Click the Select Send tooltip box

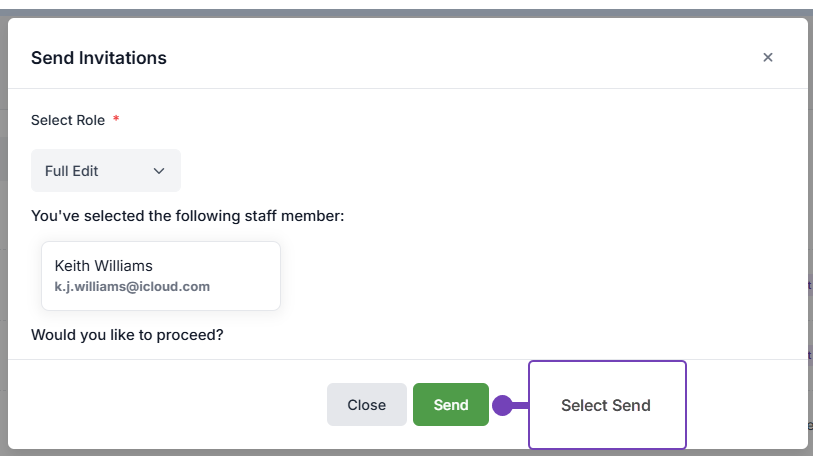[x=606, y=405]
